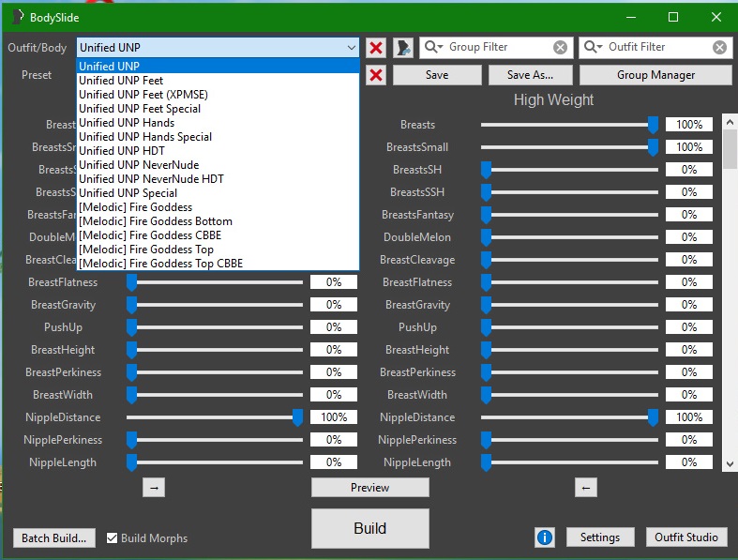The width and height of the screenshot is (738, 560).
Task: Click the Save preset button
Action: (x=437, y=75)
